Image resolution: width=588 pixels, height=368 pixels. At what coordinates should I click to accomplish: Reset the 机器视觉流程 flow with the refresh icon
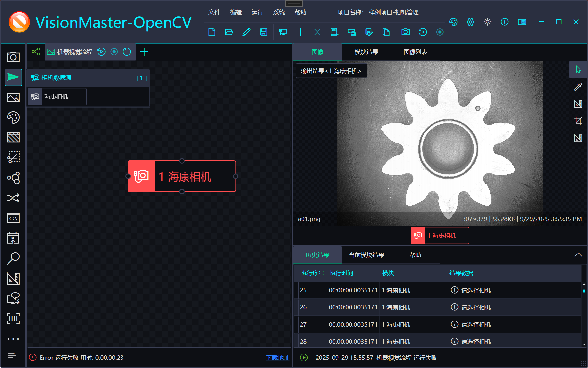(x=127, y=52)
